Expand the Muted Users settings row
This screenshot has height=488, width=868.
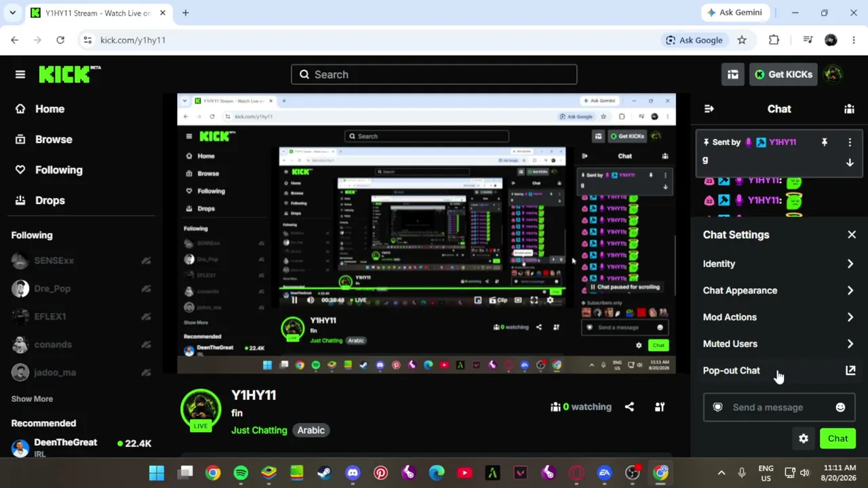pos(779,344)
